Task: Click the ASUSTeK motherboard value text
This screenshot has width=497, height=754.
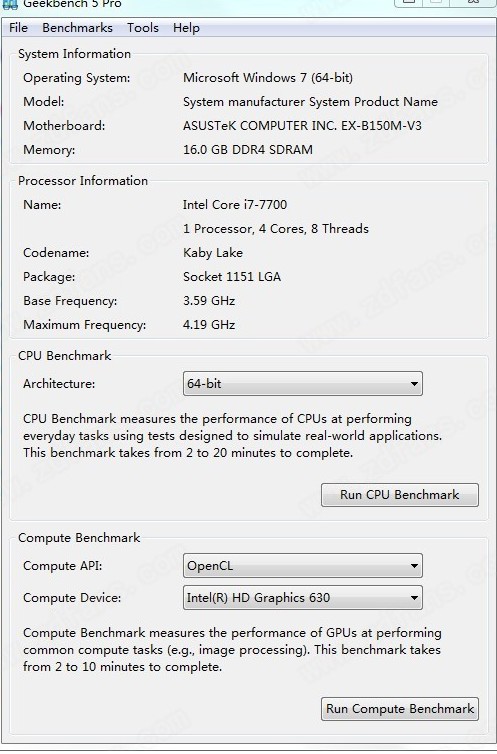Action: pos(302,126)
